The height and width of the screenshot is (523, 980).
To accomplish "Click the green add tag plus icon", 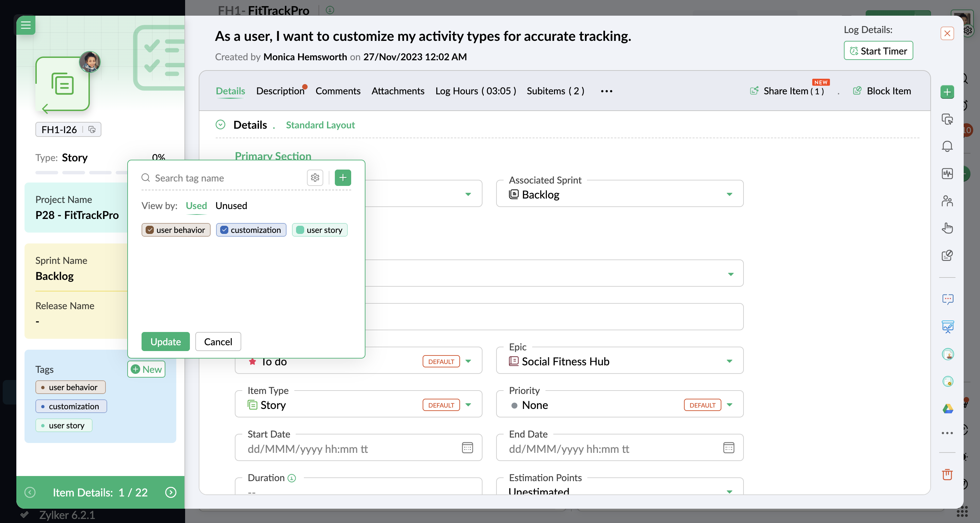I will [x=343, y=177].
